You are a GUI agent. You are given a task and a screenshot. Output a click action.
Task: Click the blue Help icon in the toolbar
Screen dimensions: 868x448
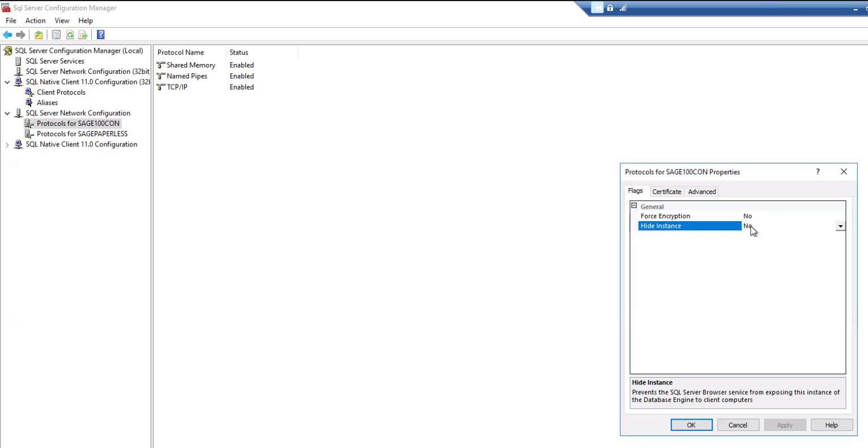101,35
